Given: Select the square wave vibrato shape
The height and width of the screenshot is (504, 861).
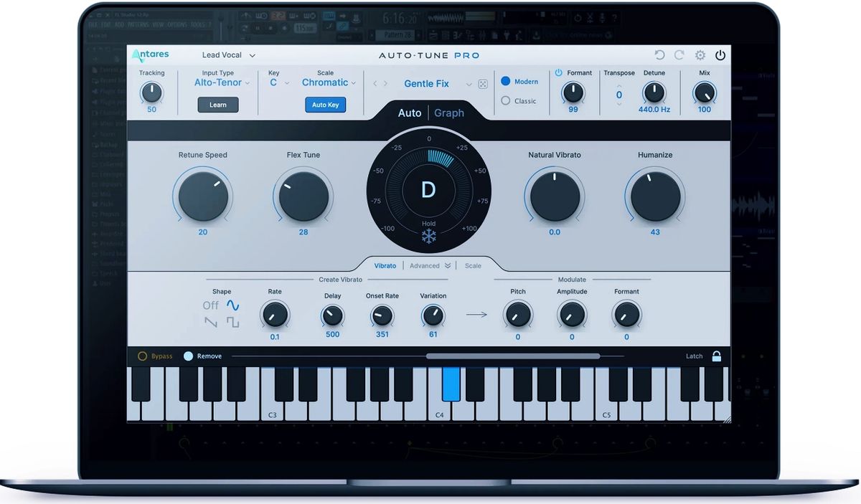Looking at the screenshot, I should 232,323.
